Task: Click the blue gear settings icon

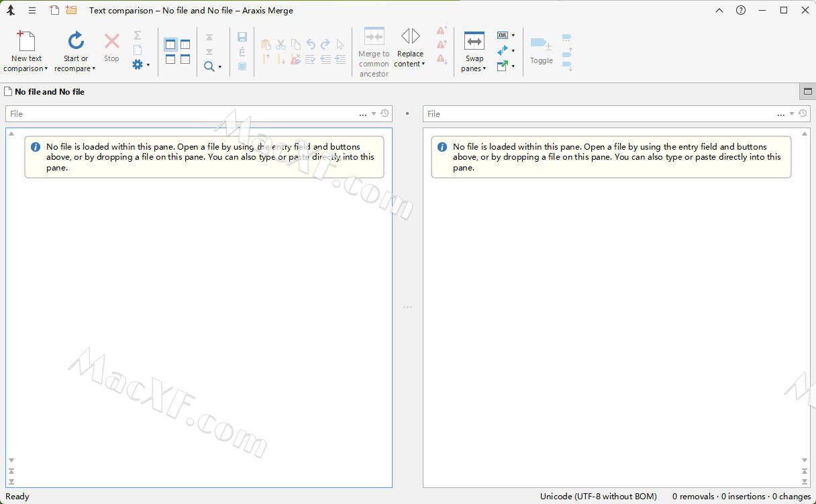Action: point(138,65)
